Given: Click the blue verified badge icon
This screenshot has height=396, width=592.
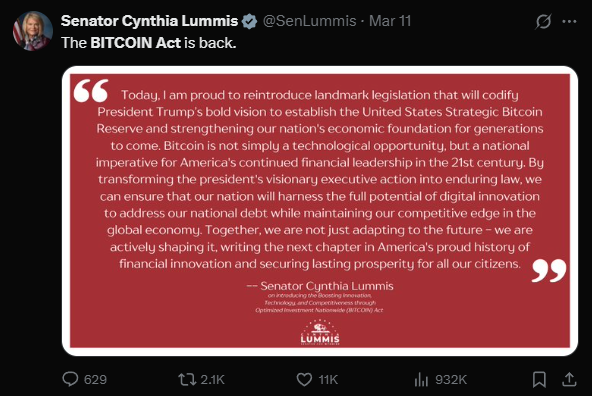Looking at the screenshot, I should (249, 22).
